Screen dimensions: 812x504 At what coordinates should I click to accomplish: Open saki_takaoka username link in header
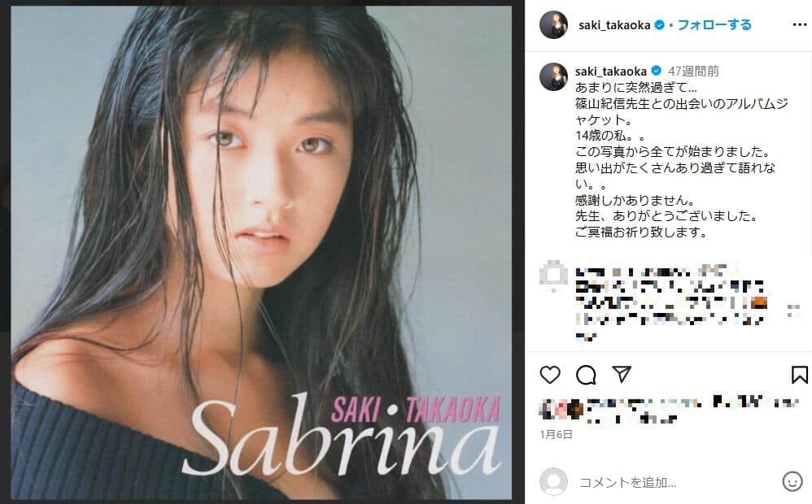[x=614, y=25]
